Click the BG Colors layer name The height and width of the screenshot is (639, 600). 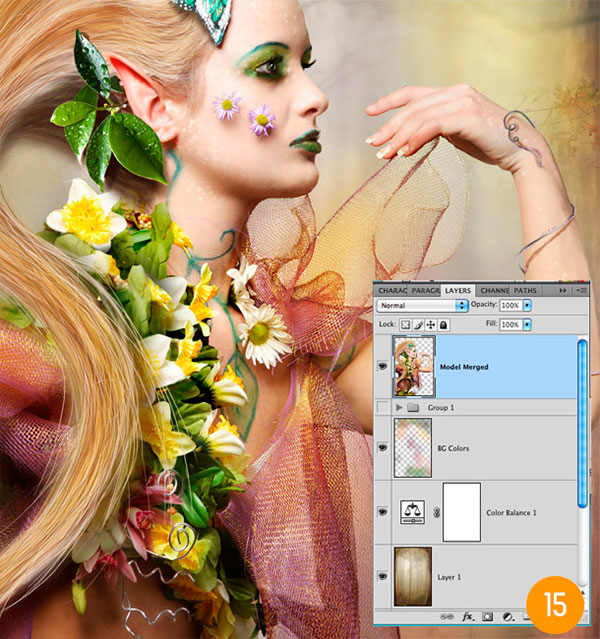pyautogui.click(x=453, y=448)
